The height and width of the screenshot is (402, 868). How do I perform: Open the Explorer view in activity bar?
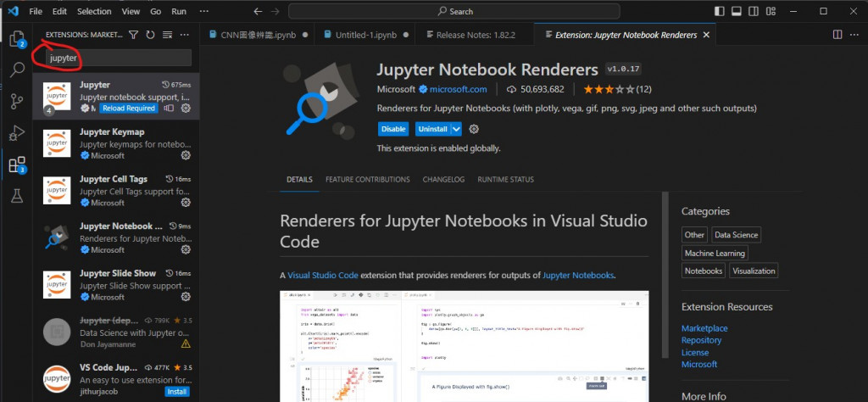tap(17, 37)
